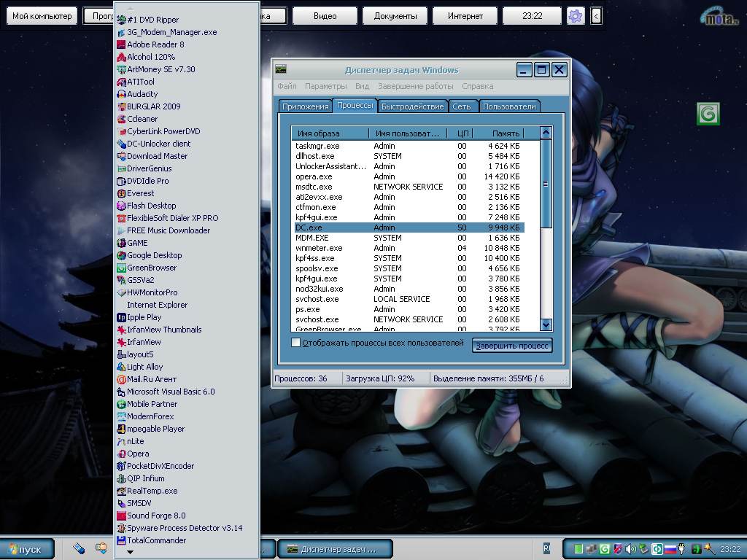Click the gear settings icon in top bar
This screenshot has width=747, height=560.
[576, 16]
